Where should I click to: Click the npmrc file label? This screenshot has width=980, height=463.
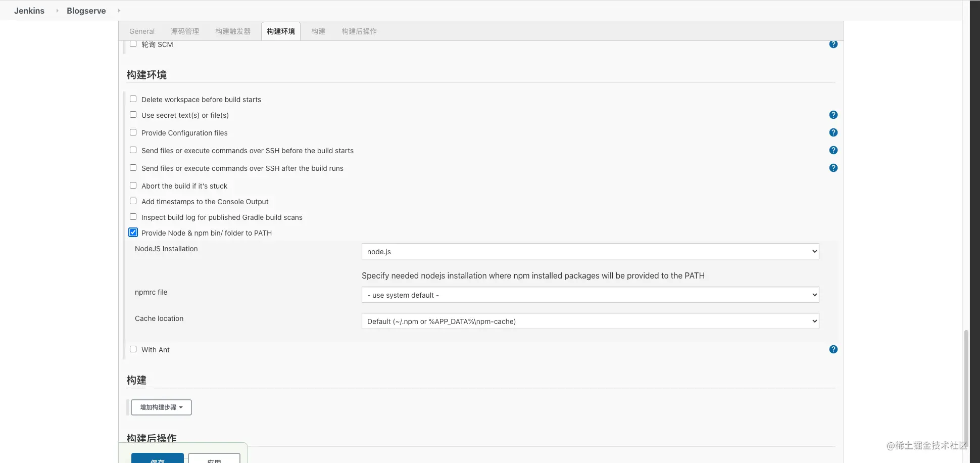(151, 292)
